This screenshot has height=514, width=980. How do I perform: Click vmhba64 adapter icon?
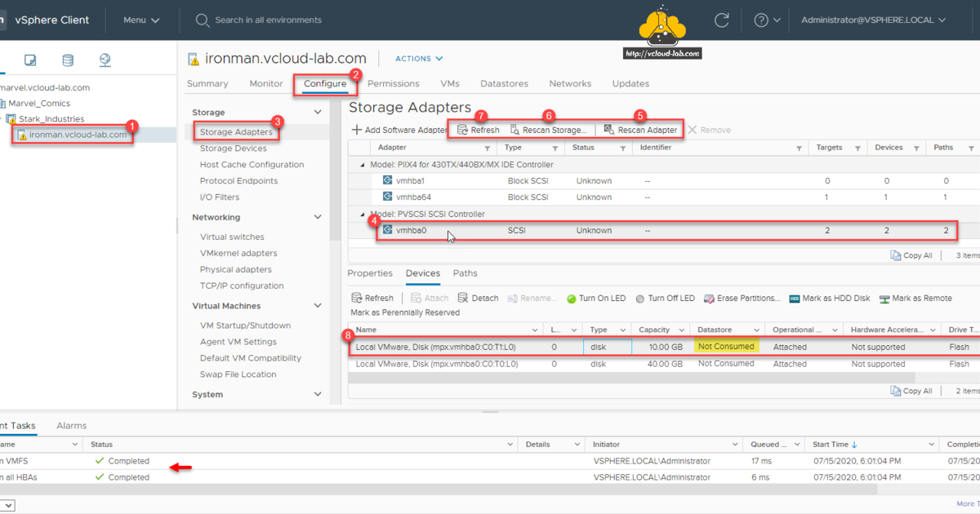(x=388, y=197)
